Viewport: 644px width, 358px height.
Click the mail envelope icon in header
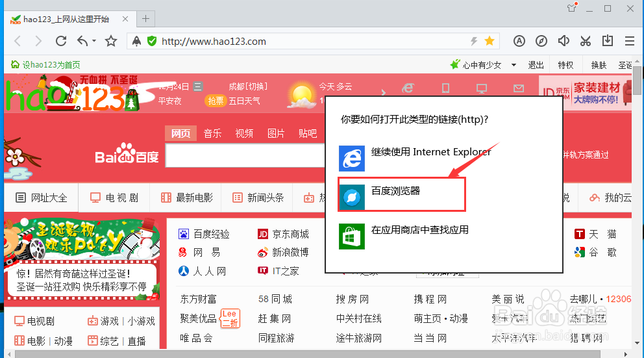coord(519,88)
